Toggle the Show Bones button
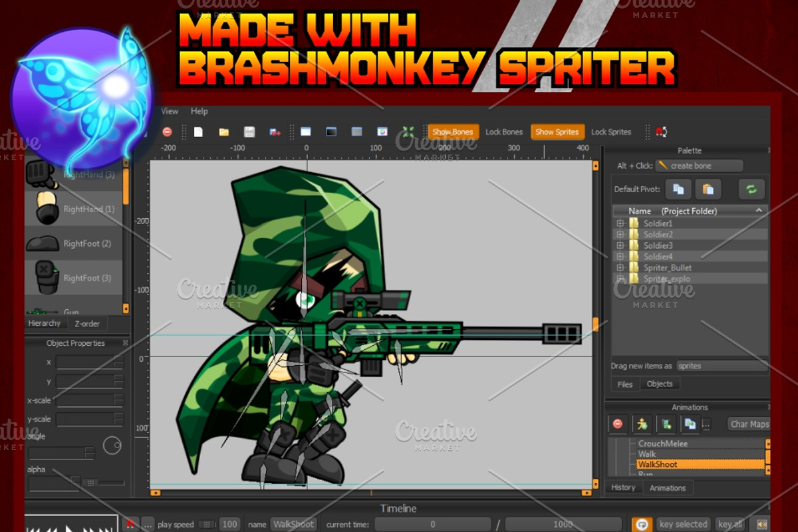The image size is (798, 532). point(453,132)
